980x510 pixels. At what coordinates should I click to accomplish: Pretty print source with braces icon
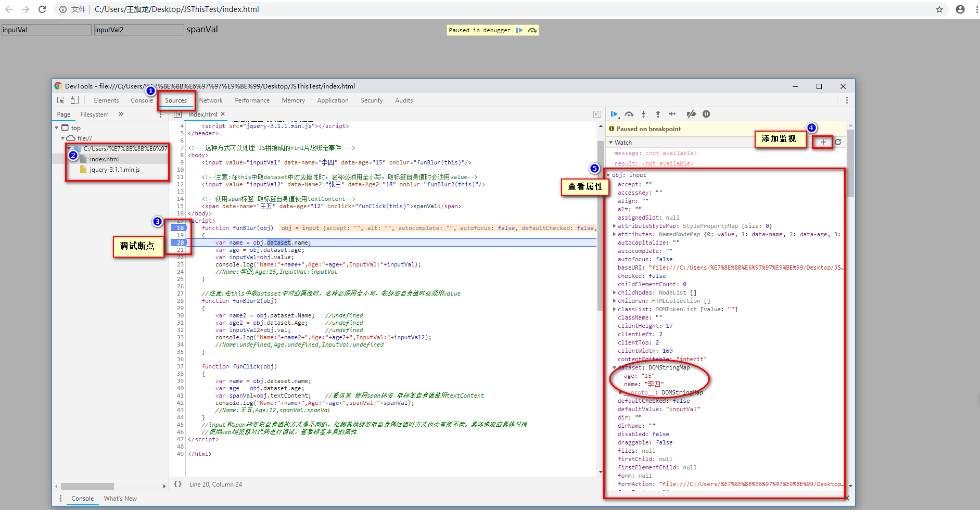click(x=178, y=484)
